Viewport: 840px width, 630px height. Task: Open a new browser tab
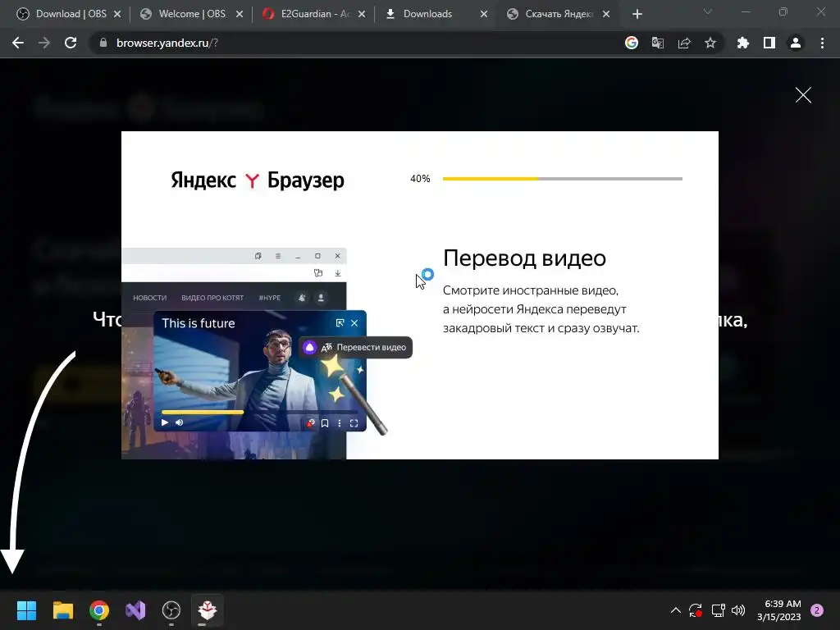point(637,14)
